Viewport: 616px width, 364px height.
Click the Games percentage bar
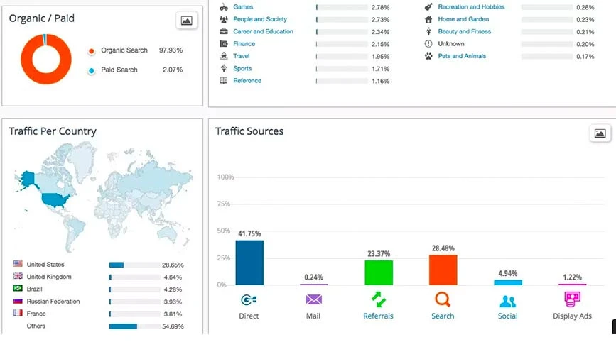342,8
